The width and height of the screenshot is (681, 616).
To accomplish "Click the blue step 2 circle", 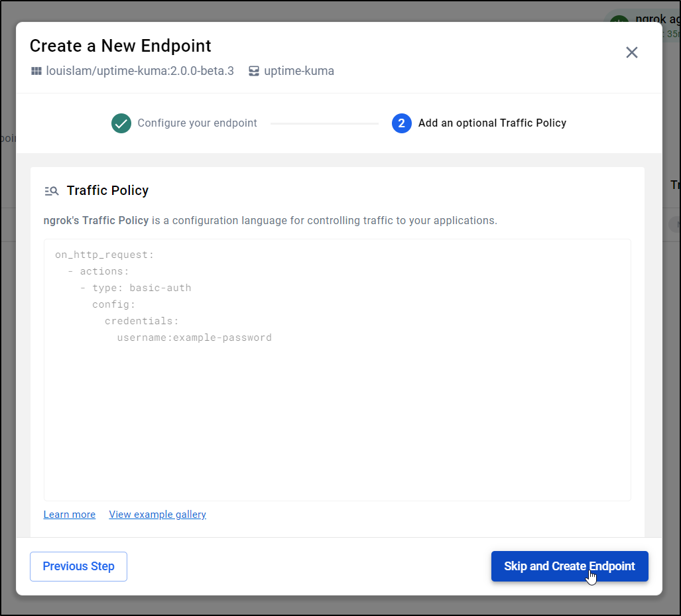I will click(x=401, y=123).
